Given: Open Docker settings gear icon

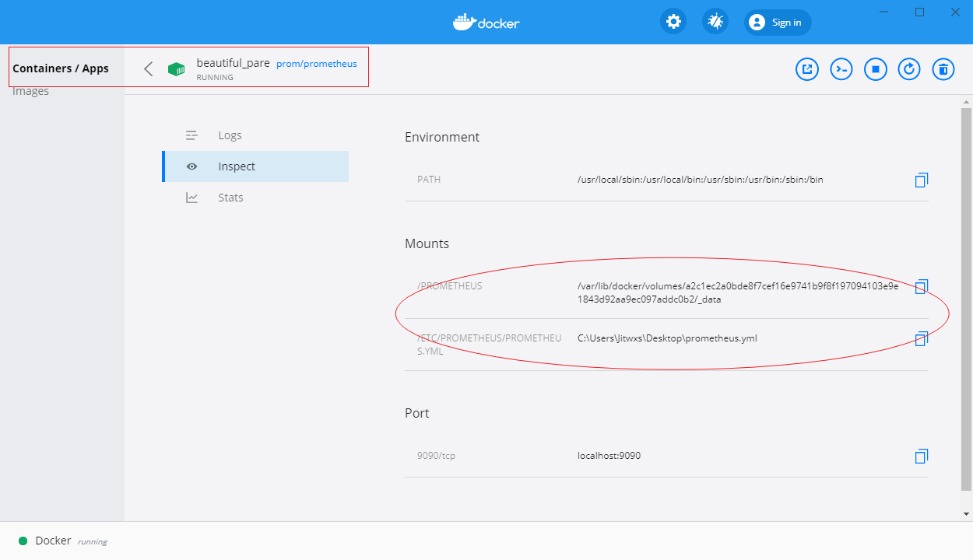Looking at the screenshot, I should 673,22.
